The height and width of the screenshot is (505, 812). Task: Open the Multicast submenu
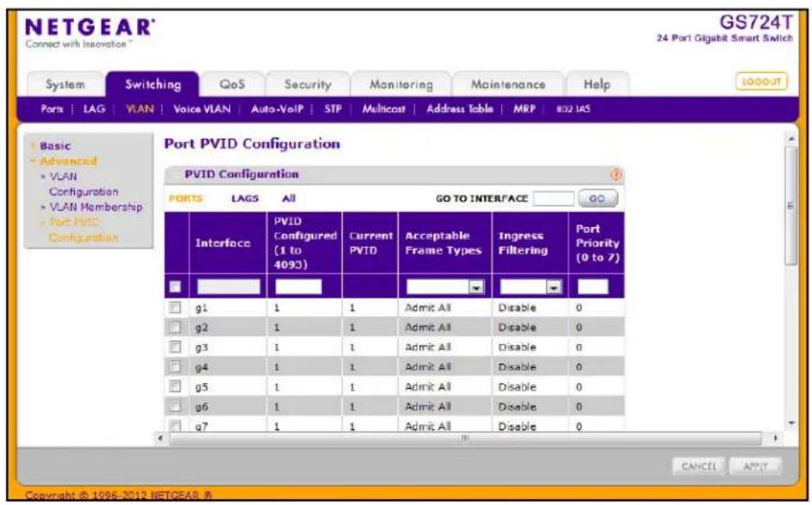pos(384,109)
